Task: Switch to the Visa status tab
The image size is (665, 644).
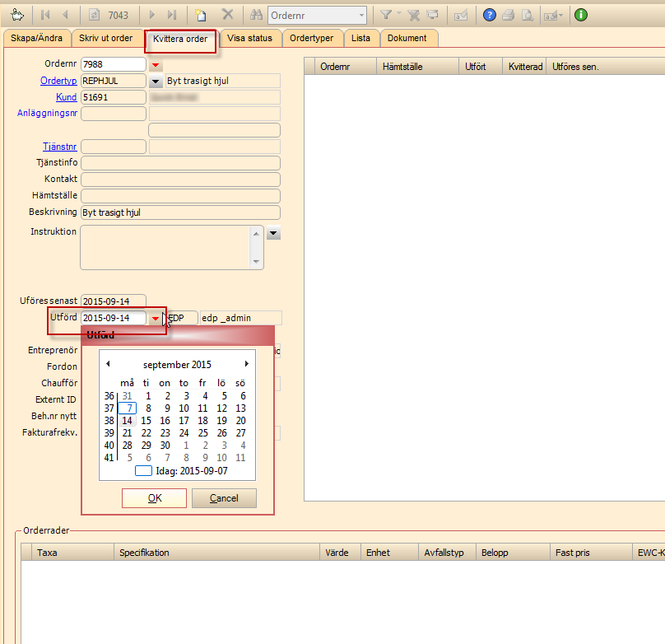Action: [249, 39]
